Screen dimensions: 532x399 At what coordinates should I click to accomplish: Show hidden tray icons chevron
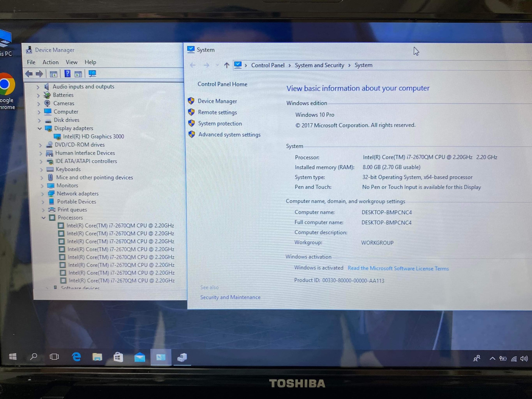(x=492, y=359)
